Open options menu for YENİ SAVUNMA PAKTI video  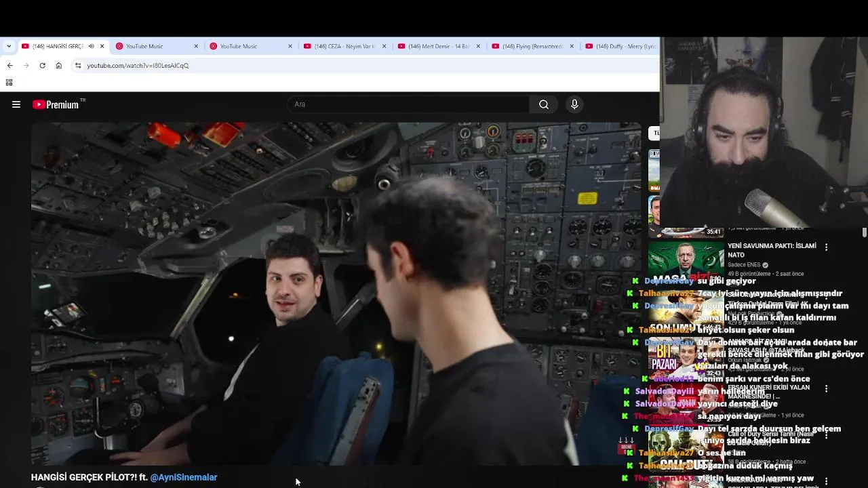pyautogui.click(x=826, y=247)
